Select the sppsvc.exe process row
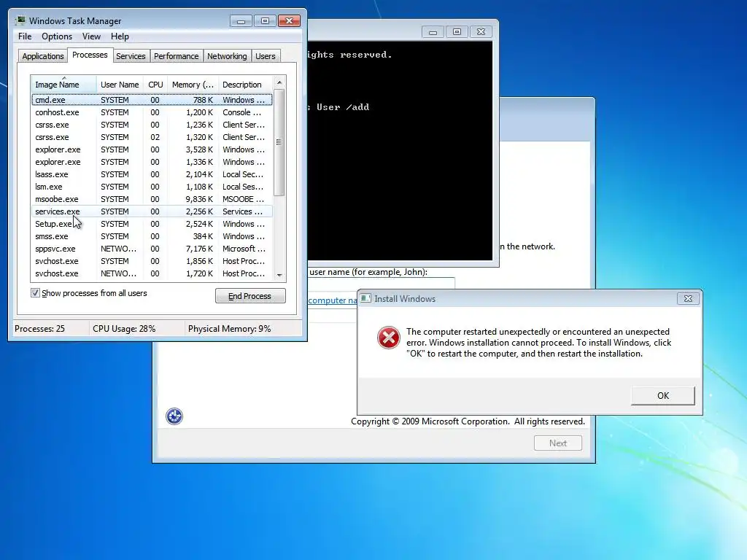This screenshot has width=747, height=560. [152, 249]
